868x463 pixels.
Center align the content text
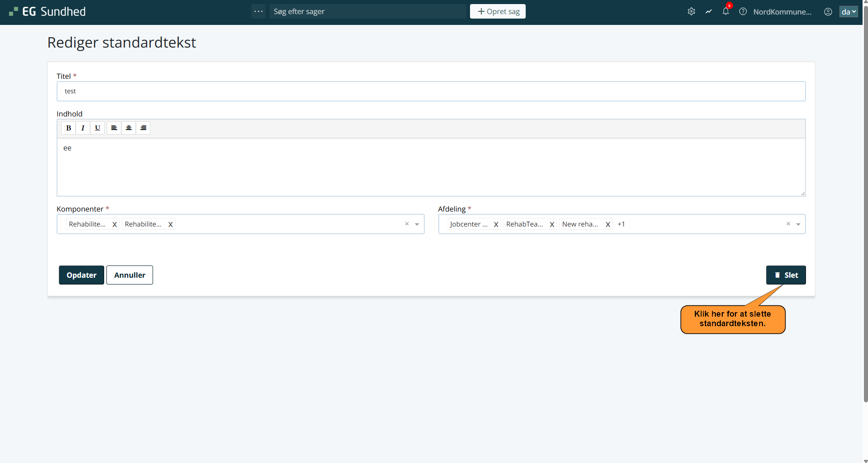129,128
